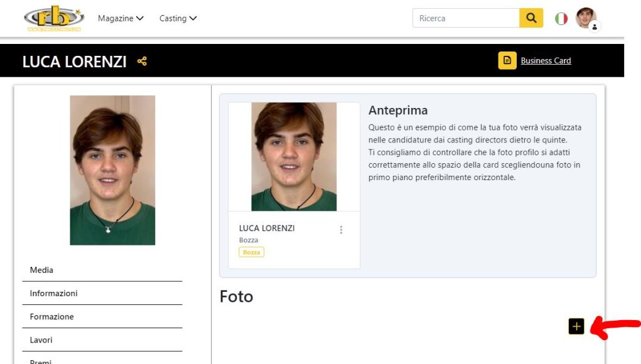Click the yellow search magnifier button
The image size is (641, 364).
point(531,18)
